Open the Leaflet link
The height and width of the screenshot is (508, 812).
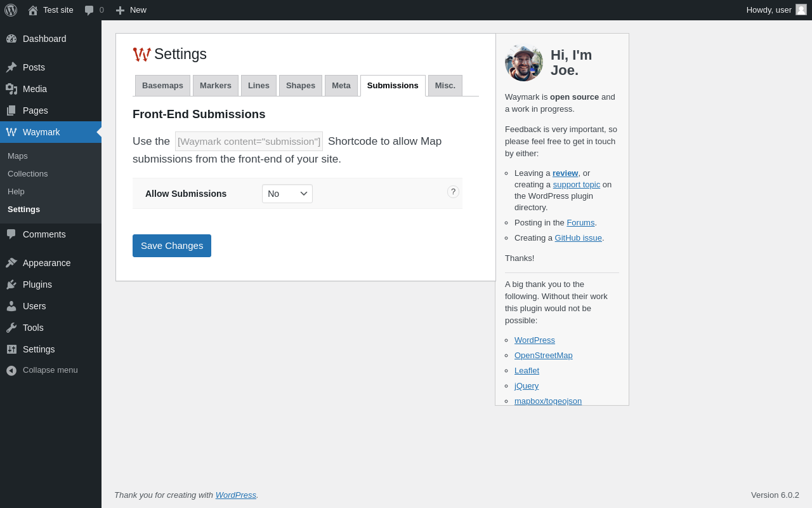(527, 371)
